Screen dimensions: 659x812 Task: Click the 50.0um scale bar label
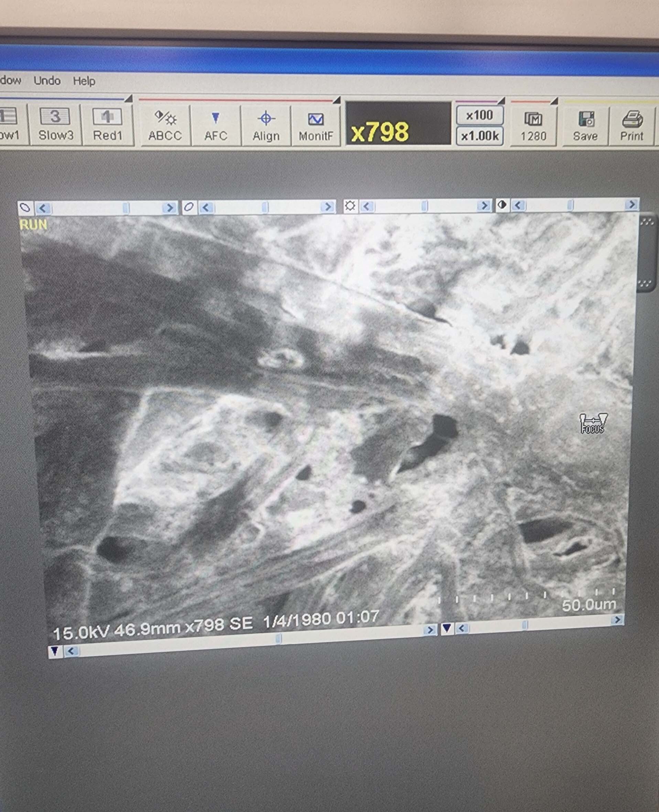pyautogui.click(x=589, y=605)
